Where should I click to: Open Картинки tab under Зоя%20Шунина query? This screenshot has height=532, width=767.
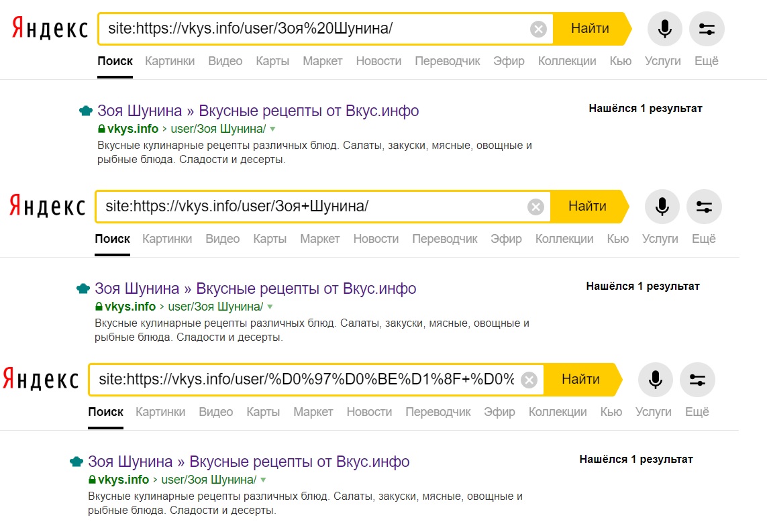(x=170, y=61)
